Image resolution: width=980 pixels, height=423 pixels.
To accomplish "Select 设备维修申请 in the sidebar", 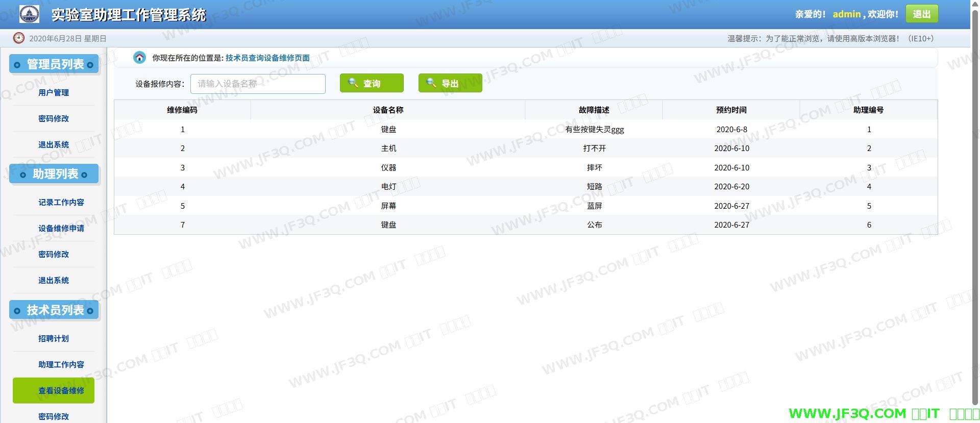I will pyautogui.click(x=61, y=228).
